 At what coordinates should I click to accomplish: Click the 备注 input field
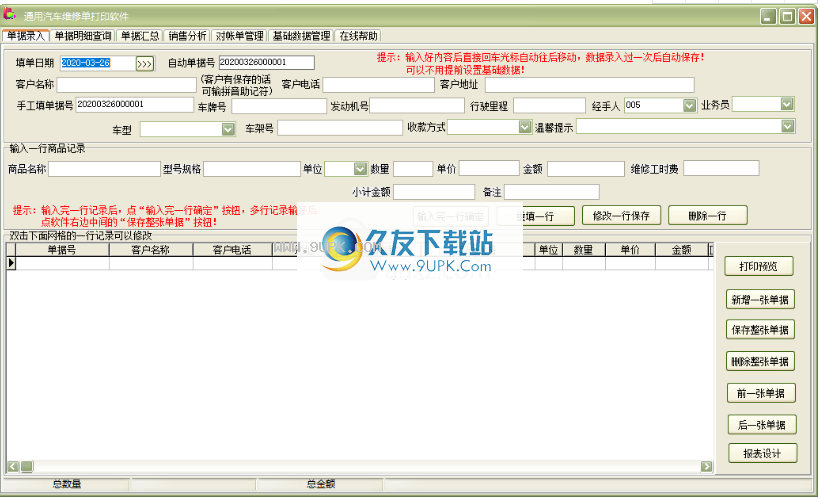point(552,192)
